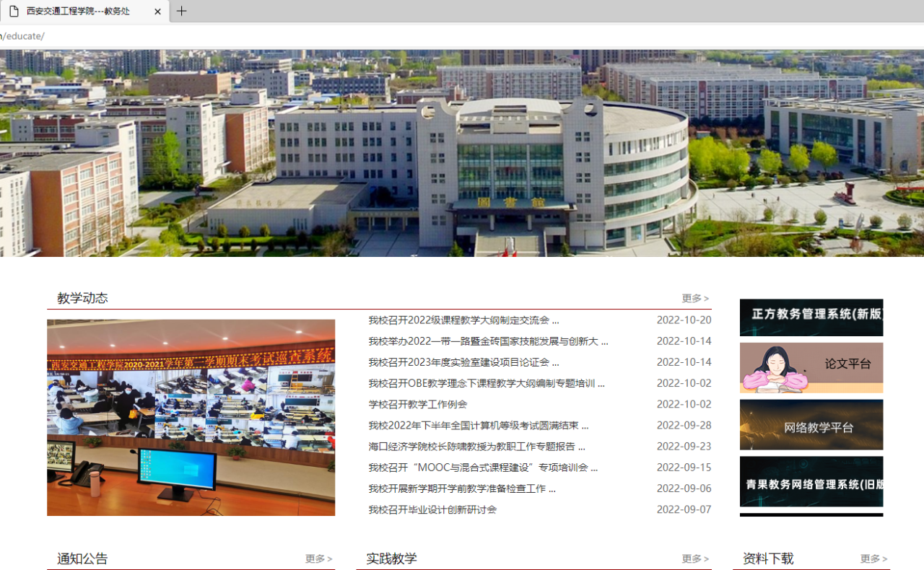Read 我校召开毕业设计创新研讨会 article

(432, 510)
